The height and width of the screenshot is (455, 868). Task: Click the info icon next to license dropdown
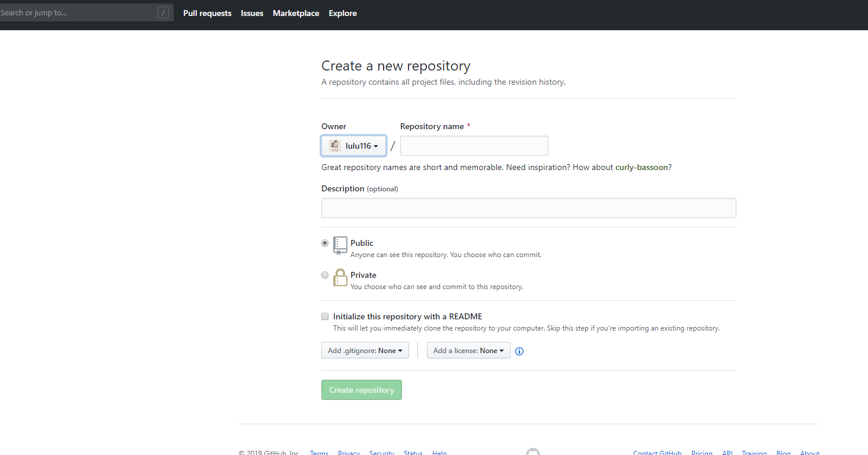pos(519,351)
